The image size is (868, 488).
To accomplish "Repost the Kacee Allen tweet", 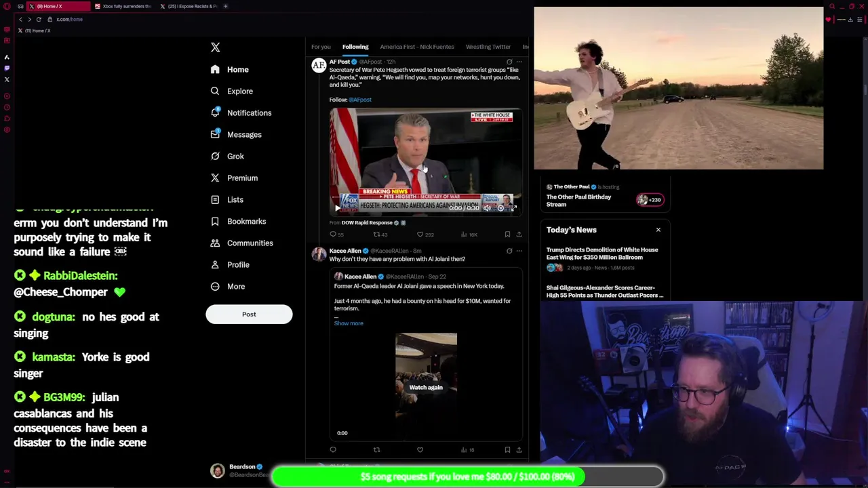I will pyautogui.click(x=376, y=450).
